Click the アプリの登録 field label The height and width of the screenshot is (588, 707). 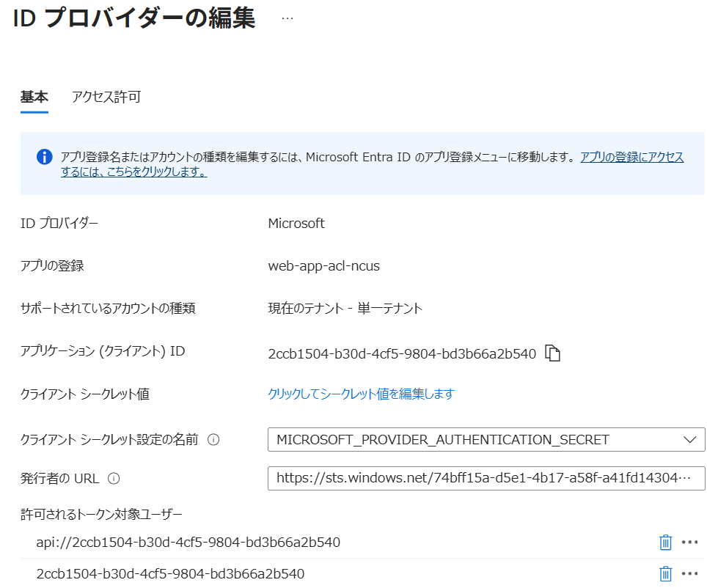click(x=52, y=266)
